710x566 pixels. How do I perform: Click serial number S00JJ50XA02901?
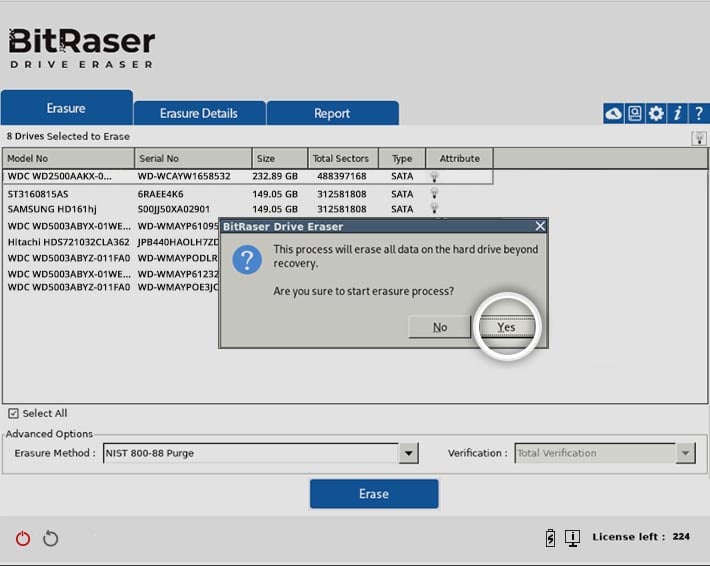[x=174, y=209]
